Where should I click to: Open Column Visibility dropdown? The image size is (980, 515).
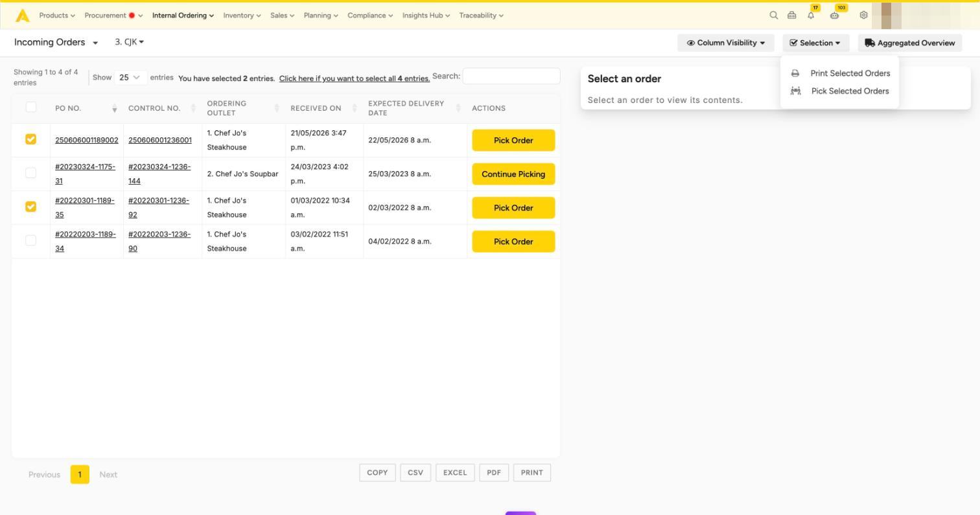726,43
